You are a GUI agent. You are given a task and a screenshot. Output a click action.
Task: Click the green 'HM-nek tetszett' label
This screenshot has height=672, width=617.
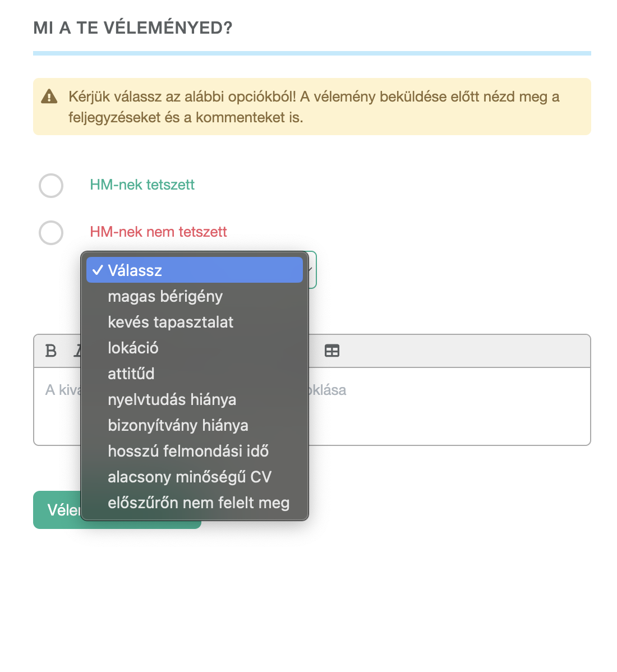point(142,185)
